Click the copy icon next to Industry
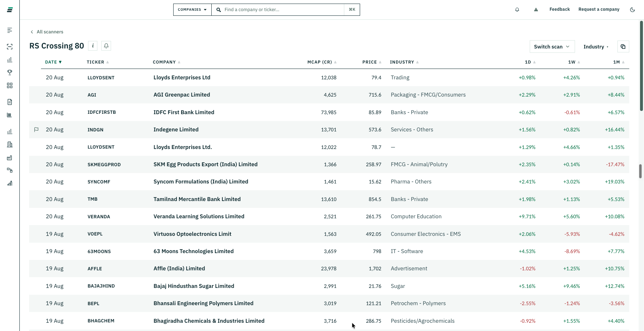Image resolution: width=644 pixels, height=331 pixels. click(623, 47)
